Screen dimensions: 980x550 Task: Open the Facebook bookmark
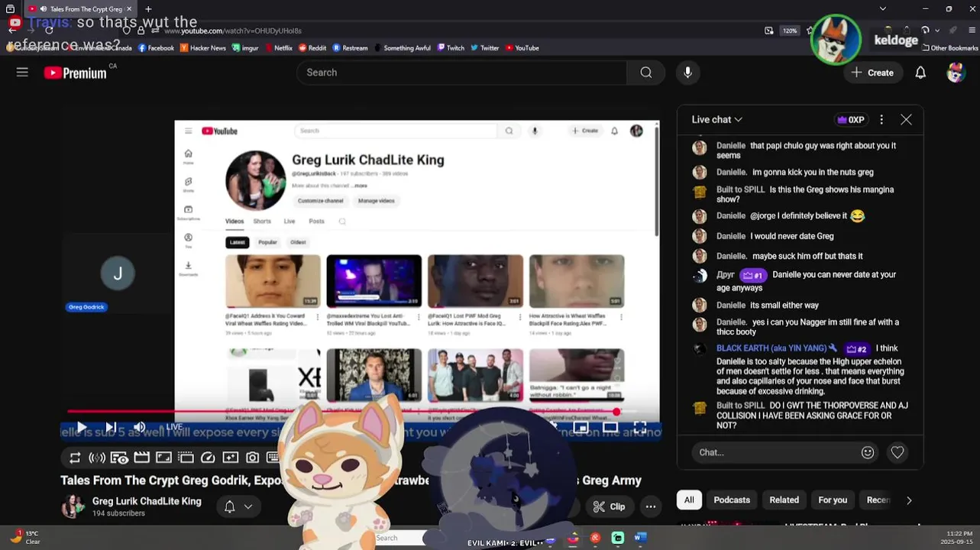(x=156, y=48)
